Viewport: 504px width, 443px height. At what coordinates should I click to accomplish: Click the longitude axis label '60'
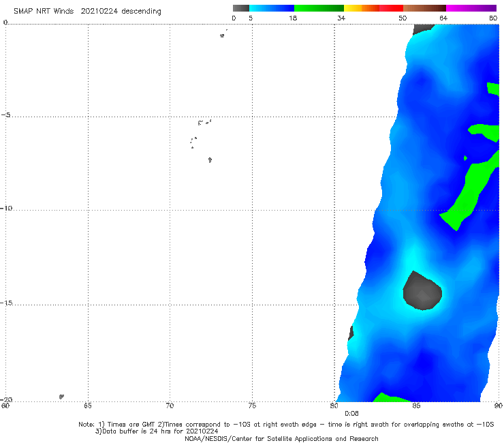click(x=5, y=406)
